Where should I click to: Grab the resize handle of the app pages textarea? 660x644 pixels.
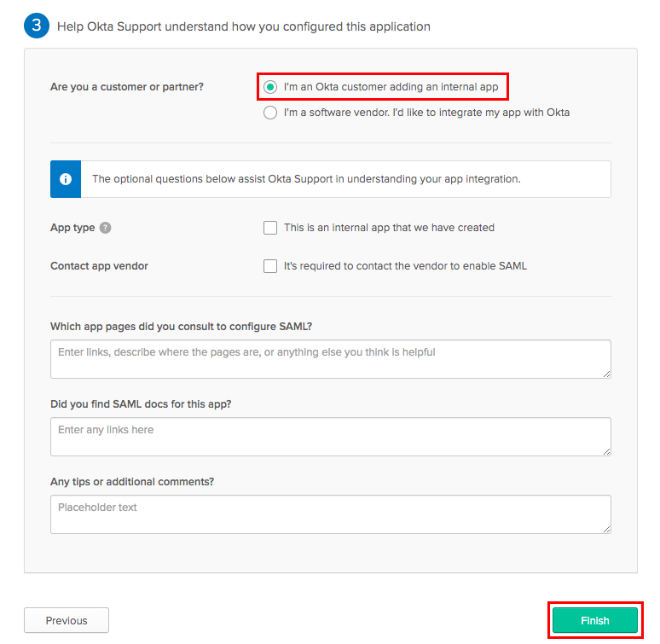[x=606, y=373]
